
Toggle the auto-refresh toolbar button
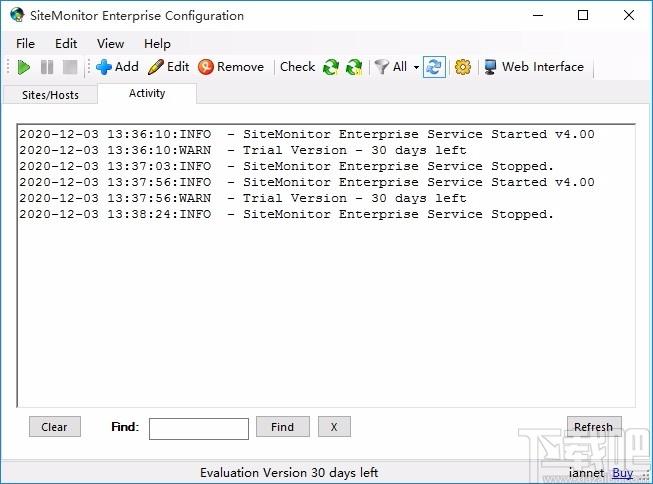(x=434, y=67)
